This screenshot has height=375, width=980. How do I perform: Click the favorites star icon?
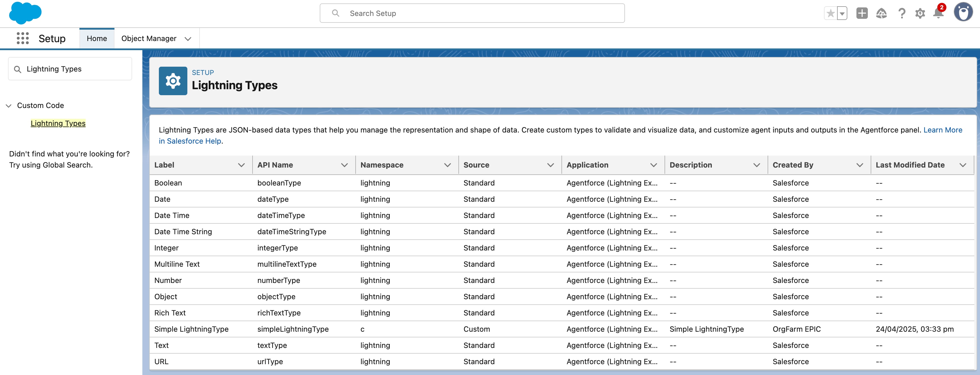[x=831, y=13]
